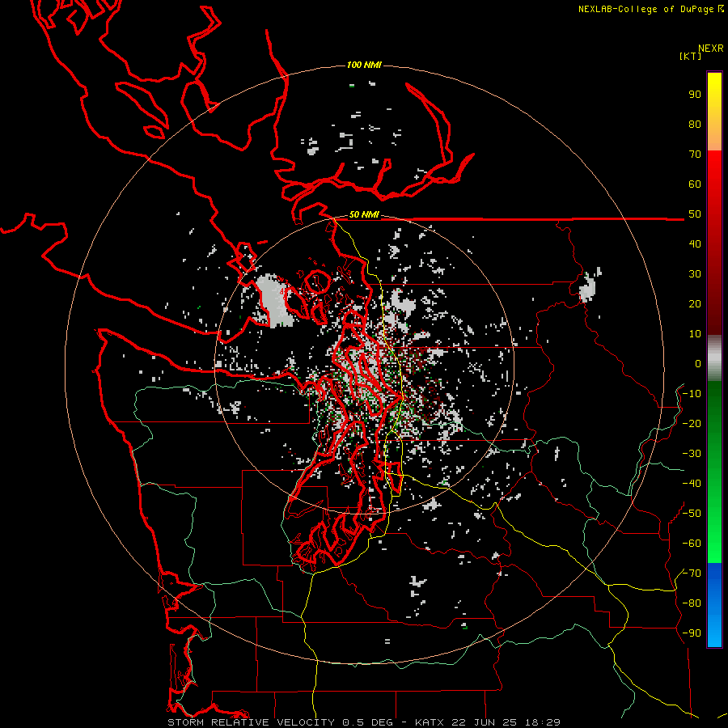Click the Storm Relative Velocity caption text

click(x=364, y=722)
